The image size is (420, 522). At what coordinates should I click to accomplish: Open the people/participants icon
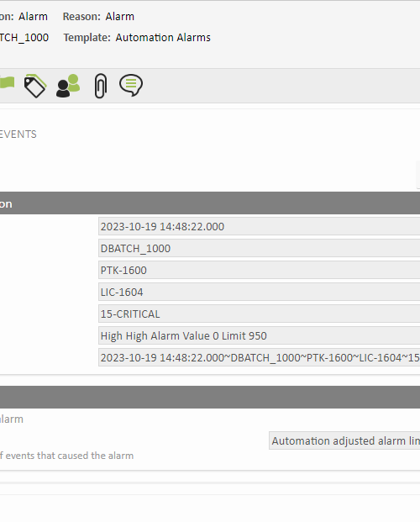68,86
